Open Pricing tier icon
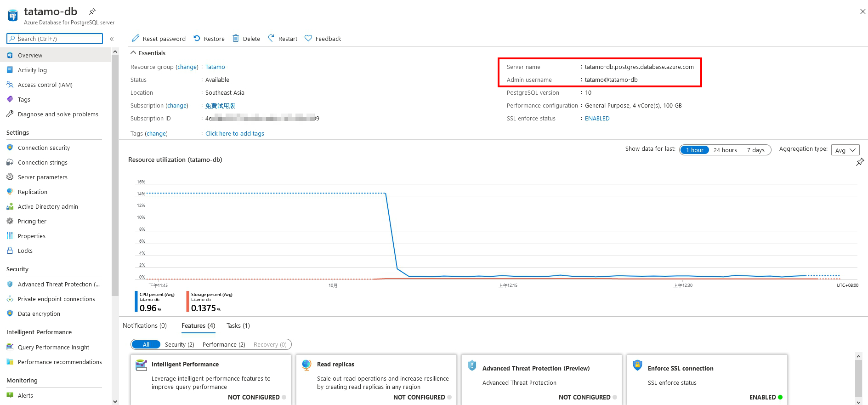The image size is (868, 405). pyautogui.click(x=10, y=221)
